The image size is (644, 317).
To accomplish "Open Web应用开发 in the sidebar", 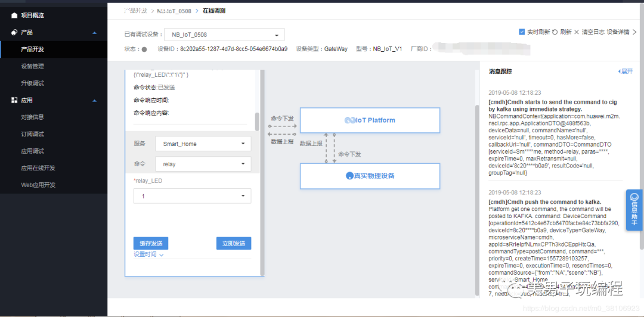I will point(38,185).
